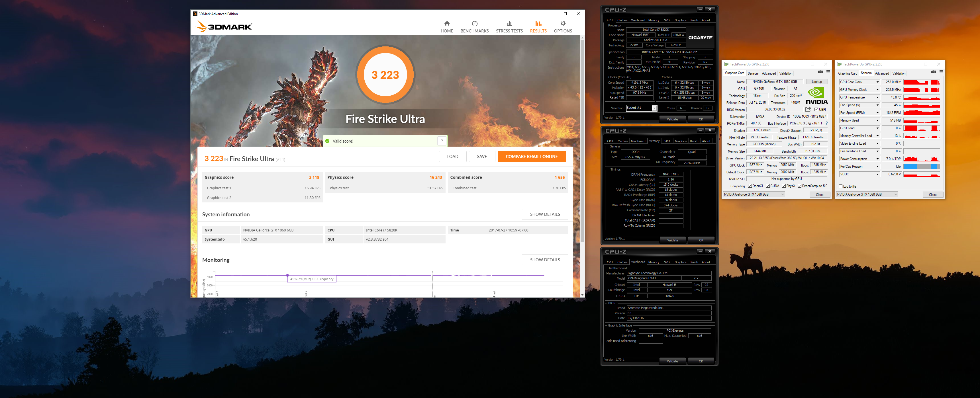Switch to Graphics tab in bottom CPU-Z window
Screen dimensions: 980x398
[680, 262]
